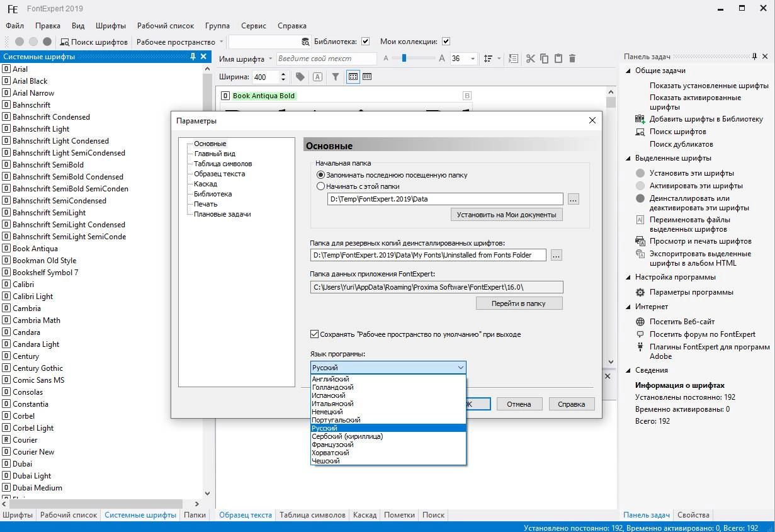The width and height of the screenshot is (775, 532).
Task: Click the Cut scissors icon in font toolbar
Action: (x=530, y=59)
